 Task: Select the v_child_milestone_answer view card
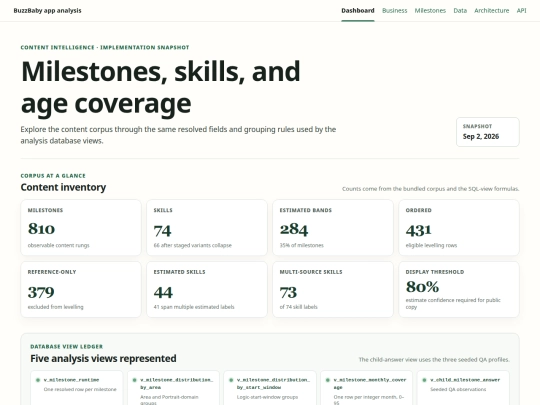point(463,388)
